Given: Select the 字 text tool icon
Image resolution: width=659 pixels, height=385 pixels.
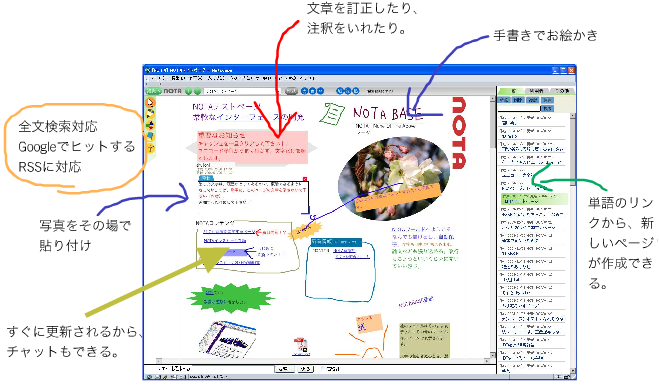Looking at the screenshot, I should 150,148.
